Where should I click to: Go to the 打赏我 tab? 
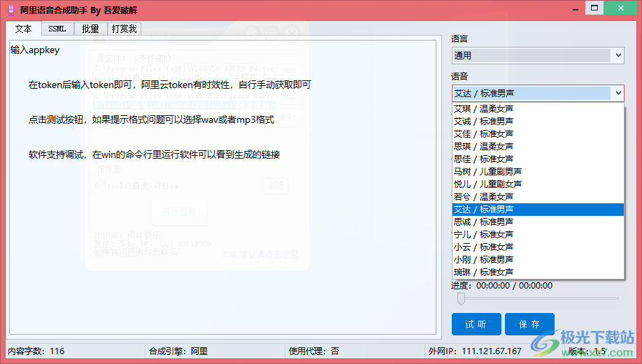[124, 29]
